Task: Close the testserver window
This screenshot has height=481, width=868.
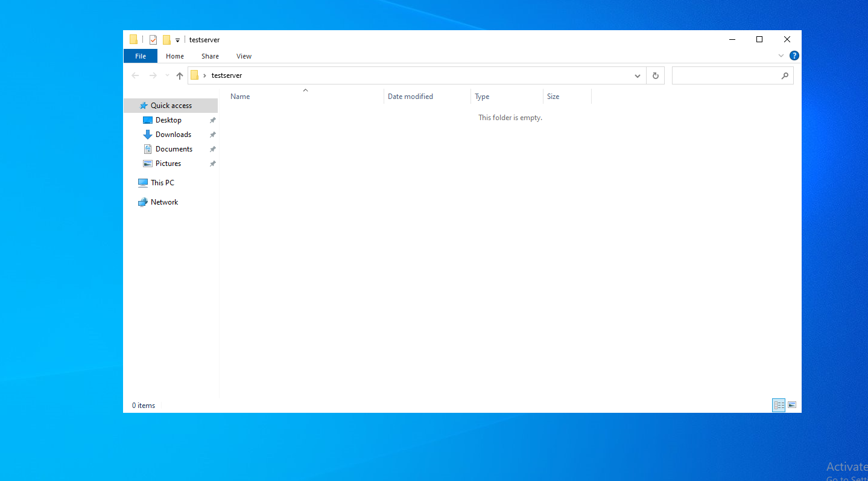Action: tap(787, 40)
